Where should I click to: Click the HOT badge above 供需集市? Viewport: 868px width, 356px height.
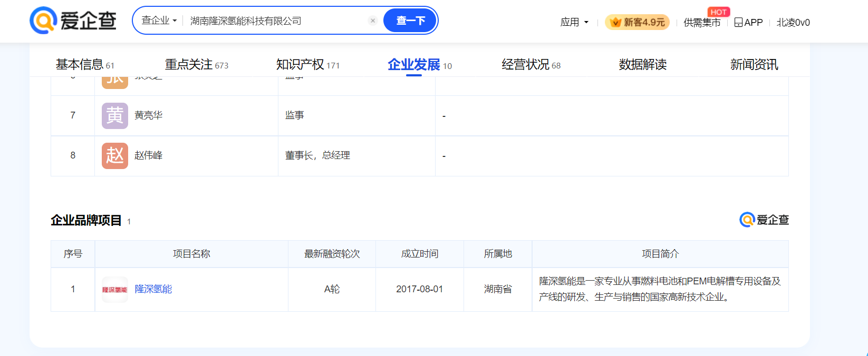(x=718, y=12)
